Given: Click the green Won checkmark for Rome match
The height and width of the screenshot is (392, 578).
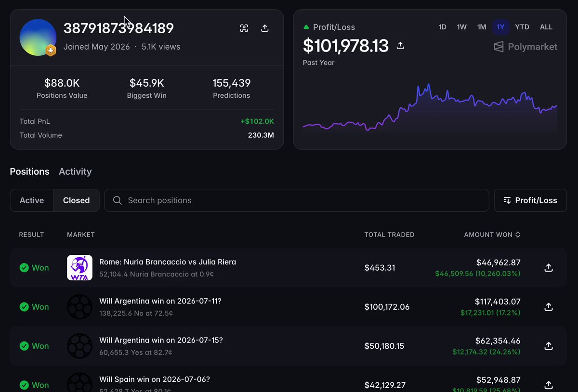Looking at the screenshot, I should point(24,268).
